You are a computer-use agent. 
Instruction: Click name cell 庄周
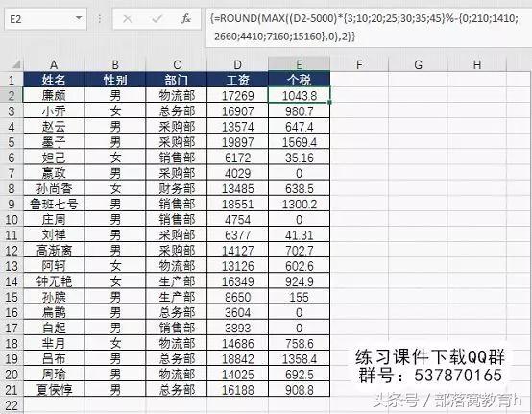pos(54,220)
